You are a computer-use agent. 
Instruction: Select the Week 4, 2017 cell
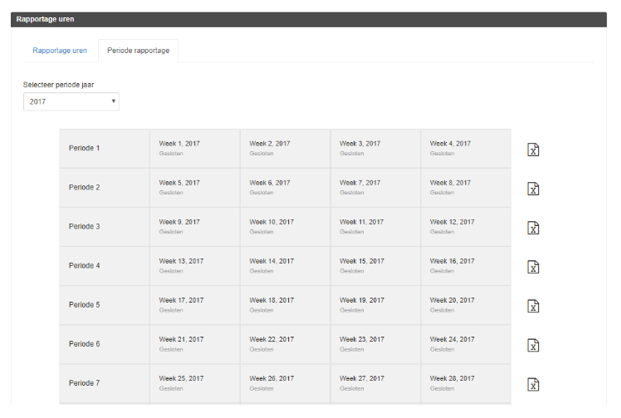(466, 149)
